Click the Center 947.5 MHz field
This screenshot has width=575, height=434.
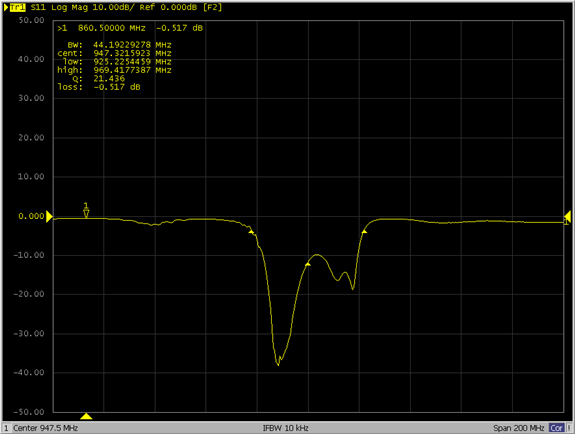(45, 428)
